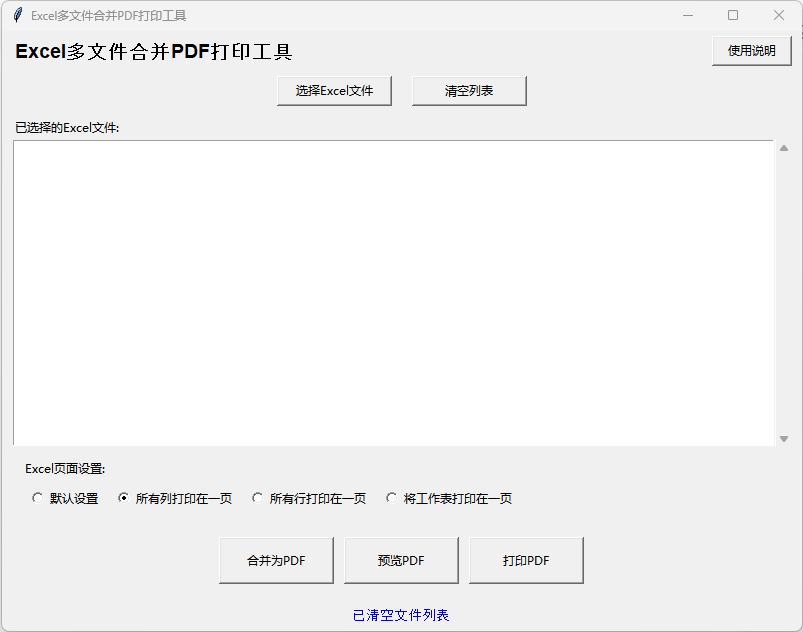The height and width of the screenshot is (632, 803).
Task: Send to printer with 打印PDF
Action: click(x=526, y=560)
